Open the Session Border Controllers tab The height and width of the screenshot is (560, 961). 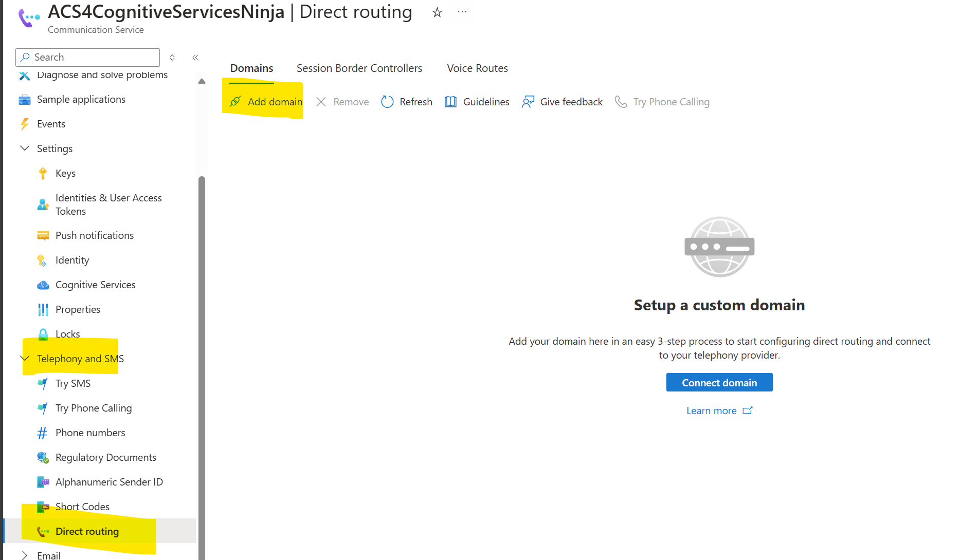coord(359,68)
